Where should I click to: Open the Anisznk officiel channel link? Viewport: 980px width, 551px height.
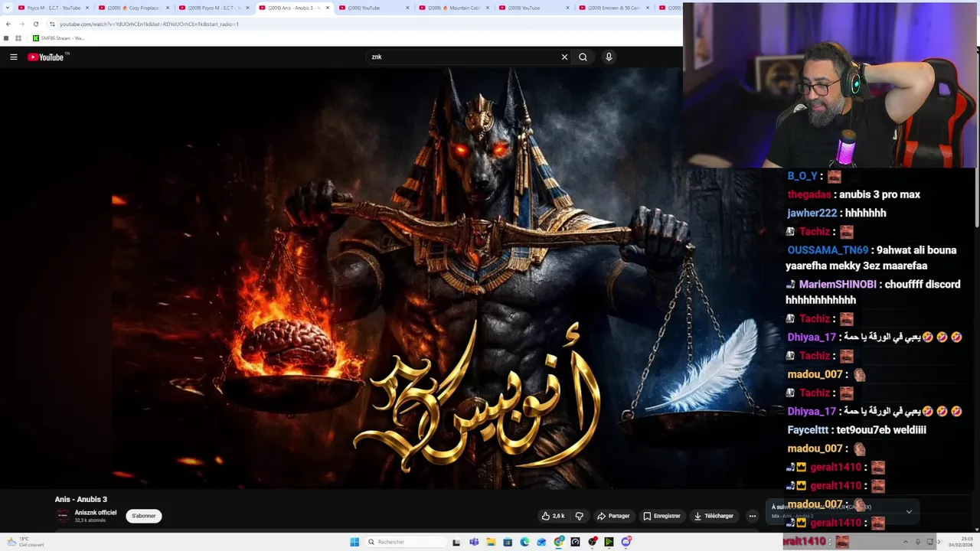[96, 513]
